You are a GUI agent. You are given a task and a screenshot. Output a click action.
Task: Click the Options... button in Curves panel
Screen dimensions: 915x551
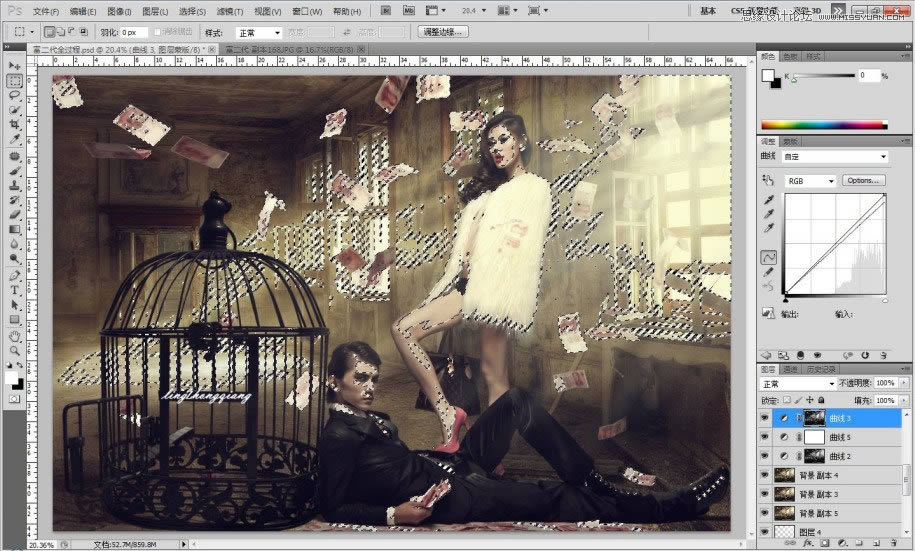[864, 181]
